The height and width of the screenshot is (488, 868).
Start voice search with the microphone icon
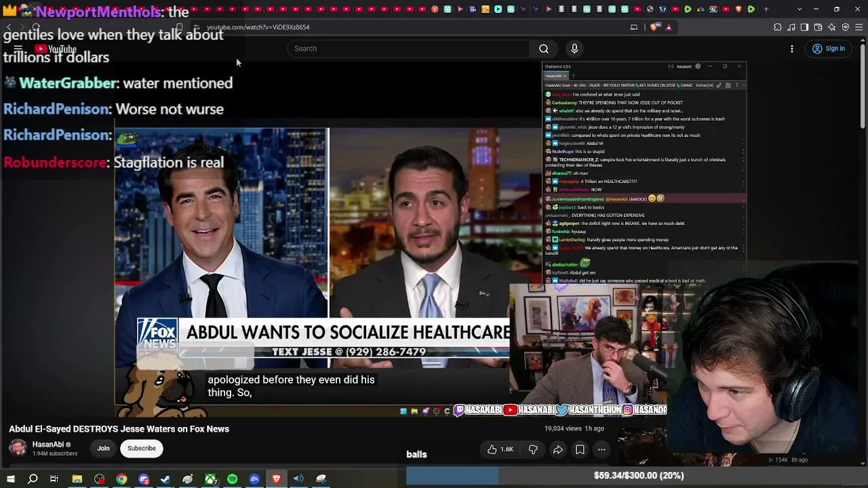pyautogui.click(x=574, y=49)
